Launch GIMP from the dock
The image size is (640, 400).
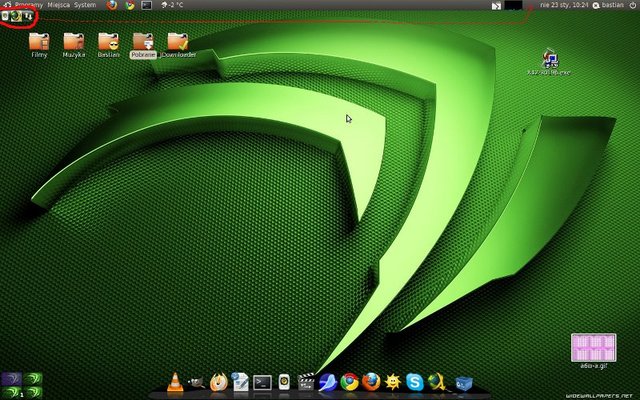coord(196,382)
